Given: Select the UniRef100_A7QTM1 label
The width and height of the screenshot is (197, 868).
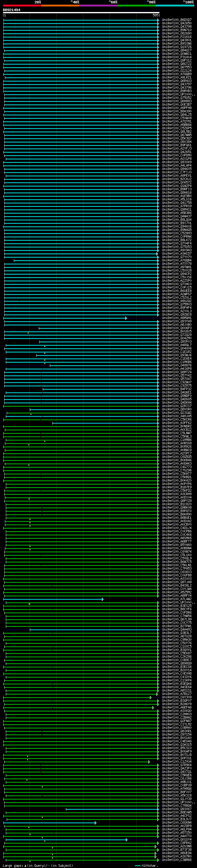Looking at the screenshot, I should [x=177, y=122].
